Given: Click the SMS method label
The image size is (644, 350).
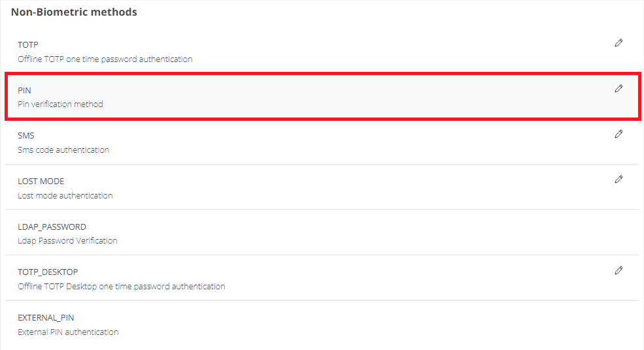Looking at the screenshot, I should tap(26, 136).
